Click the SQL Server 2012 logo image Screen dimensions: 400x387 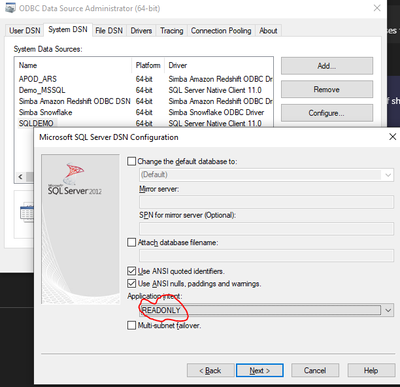pos(75,179)
